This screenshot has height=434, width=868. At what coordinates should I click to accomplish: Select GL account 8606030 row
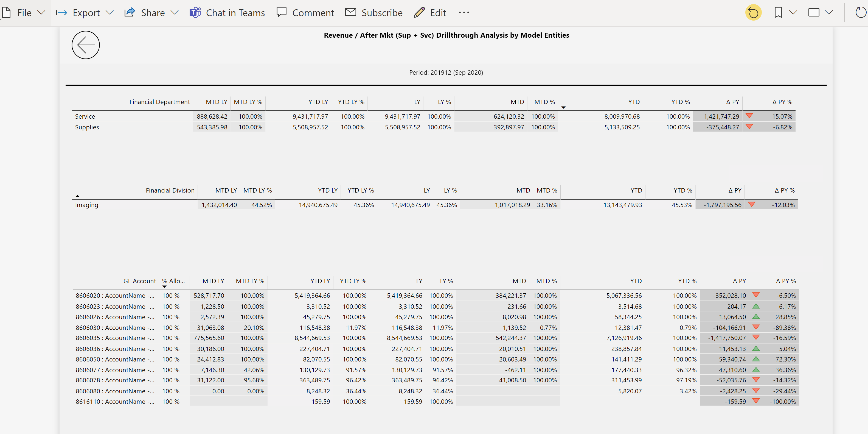436,327
